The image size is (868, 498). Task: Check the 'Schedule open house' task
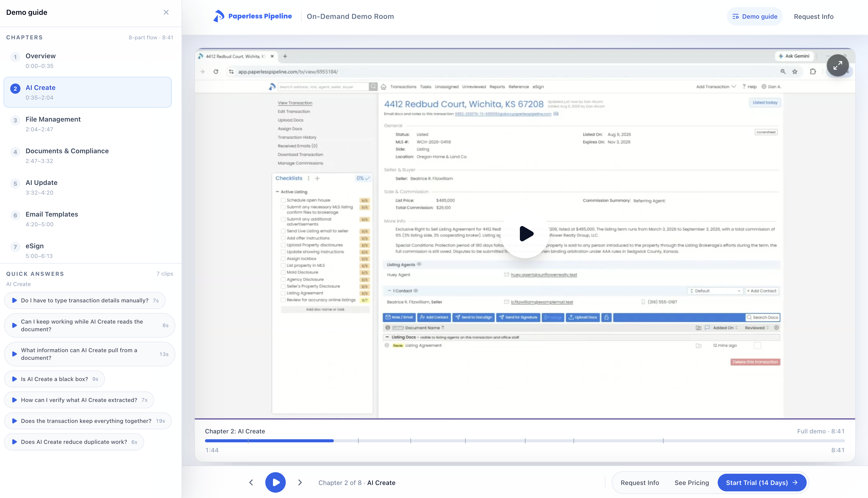click(283, 200)
